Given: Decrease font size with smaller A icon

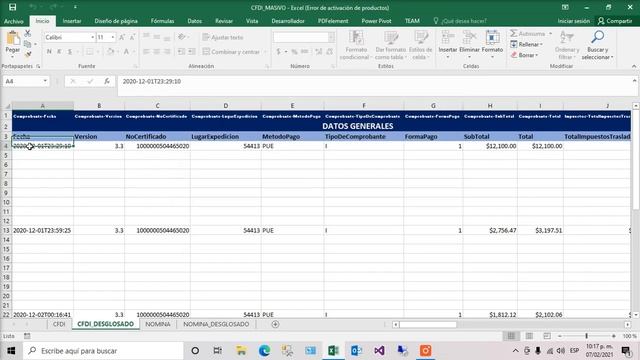Looking at the screenshot, I should point(132,37).
